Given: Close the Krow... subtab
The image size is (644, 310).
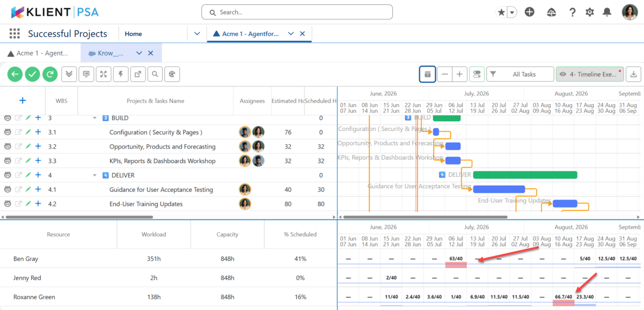Looking at the screenshot, I should (151, 53).
